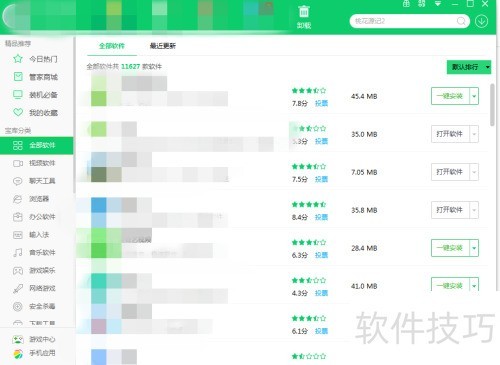Image resolution: width=500 pixels, height=365 pixels.
Task: Click the 4.3分 rating score
Action: click(300, 293)
